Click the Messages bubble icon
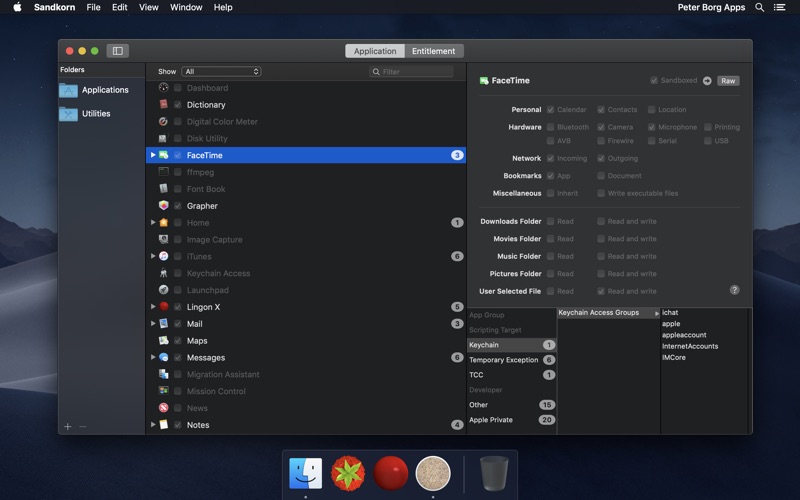Viewport: 800px width, 500px height. 163,357
